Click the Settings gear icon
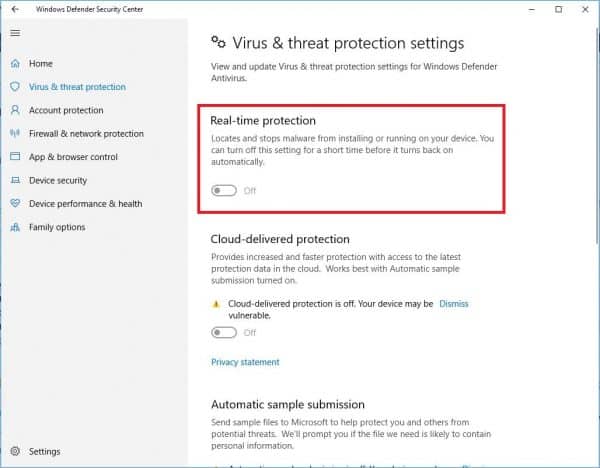The width and height of the screenshot is (600, 468). click(x=15, y=452)
